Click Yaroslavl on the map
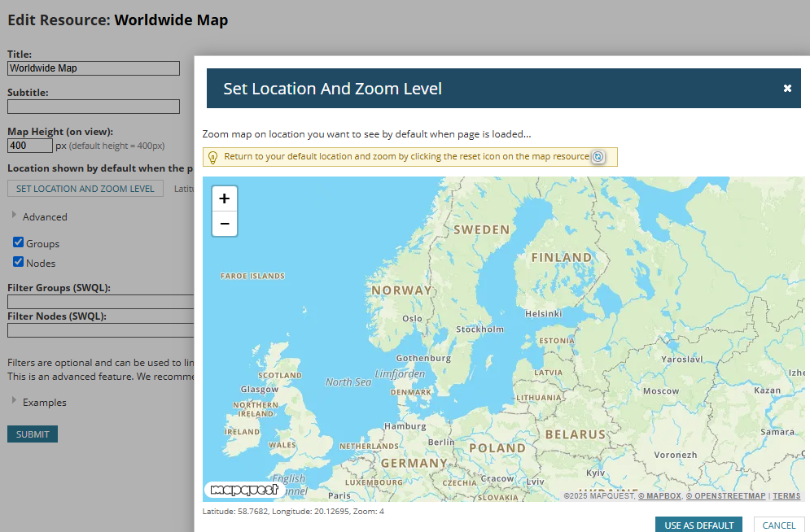 point(682,359)
